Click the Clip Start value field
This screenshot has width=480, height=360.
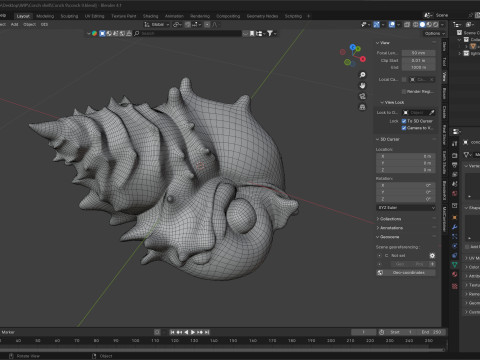tap(418, 60)
